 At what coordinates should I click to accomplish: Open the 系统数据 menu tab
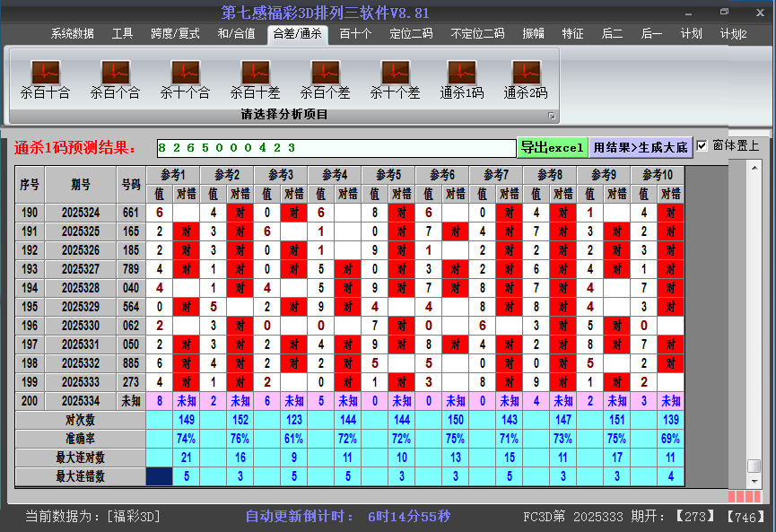tap(72, 34)
